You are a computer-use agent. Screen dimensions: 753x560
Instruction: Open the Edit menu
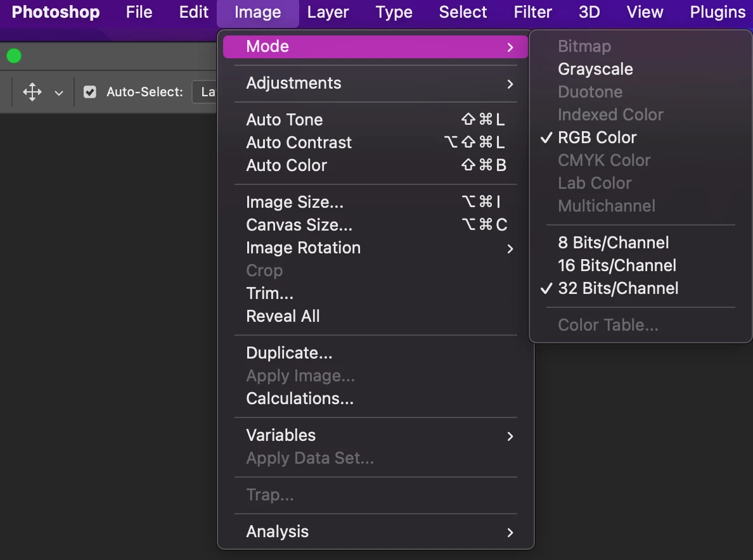193,12
